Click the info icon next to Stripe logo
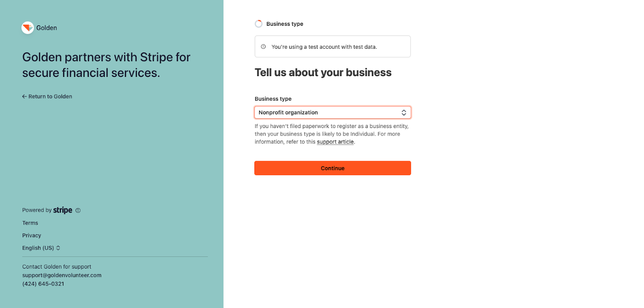The width and height of the screenshot is (644, 308). [78, 211]
